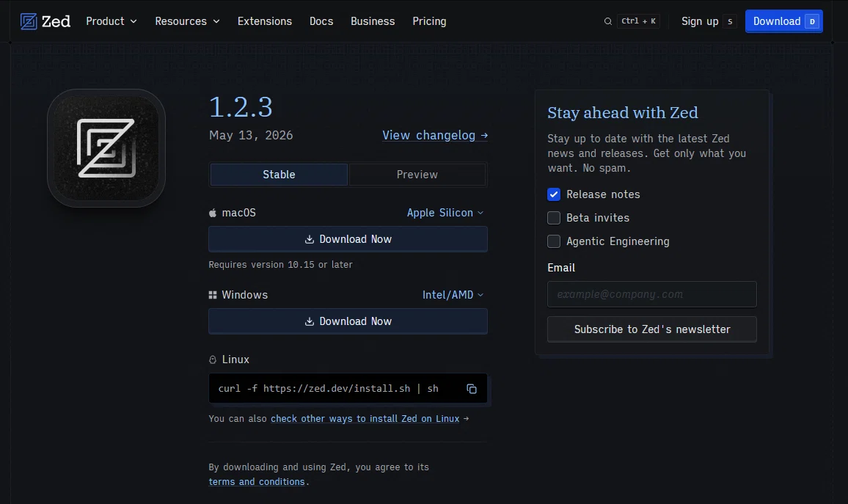Click the Linux penguin icon
The height and width of the screenshot is (504, 848).
[x=213, y=359]
